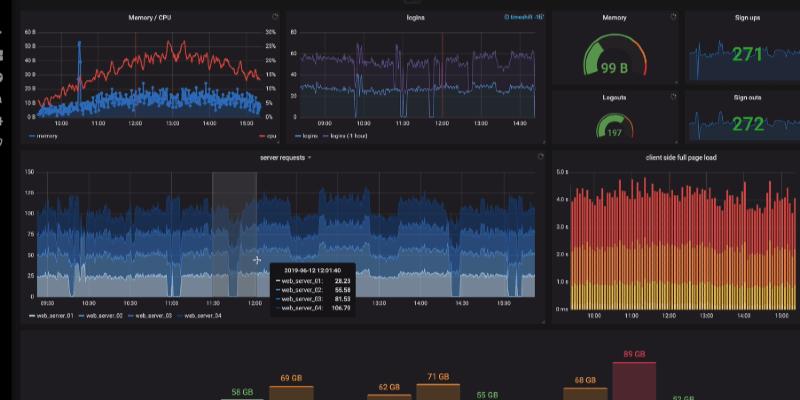800x400 pixels.
Task: Click the Logouts 197 gauge value
Action: (614, 133)
